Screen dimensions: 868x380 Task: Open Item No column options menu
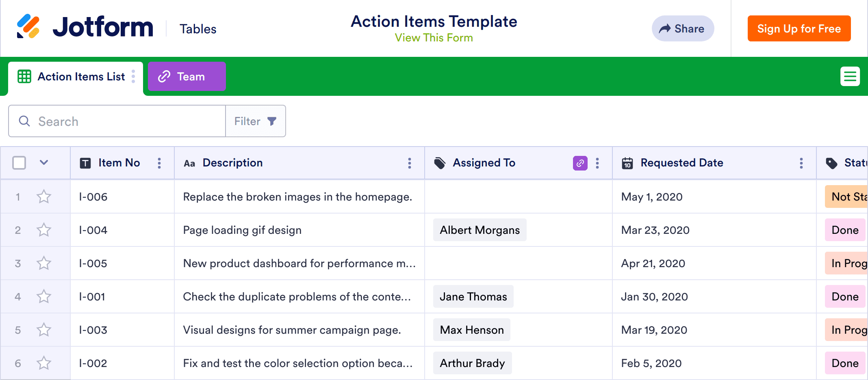159,163
